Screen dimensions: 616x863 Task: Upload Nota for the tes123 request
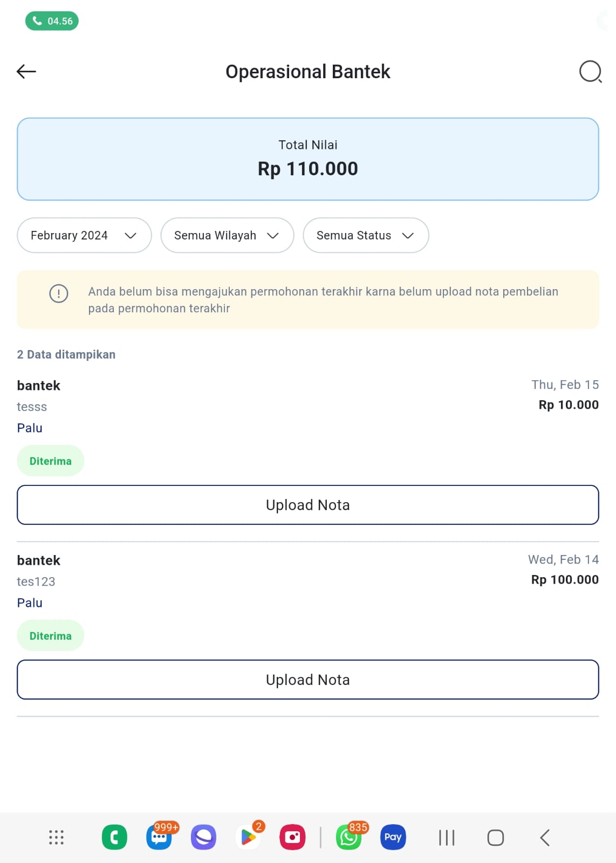point(308,680)
